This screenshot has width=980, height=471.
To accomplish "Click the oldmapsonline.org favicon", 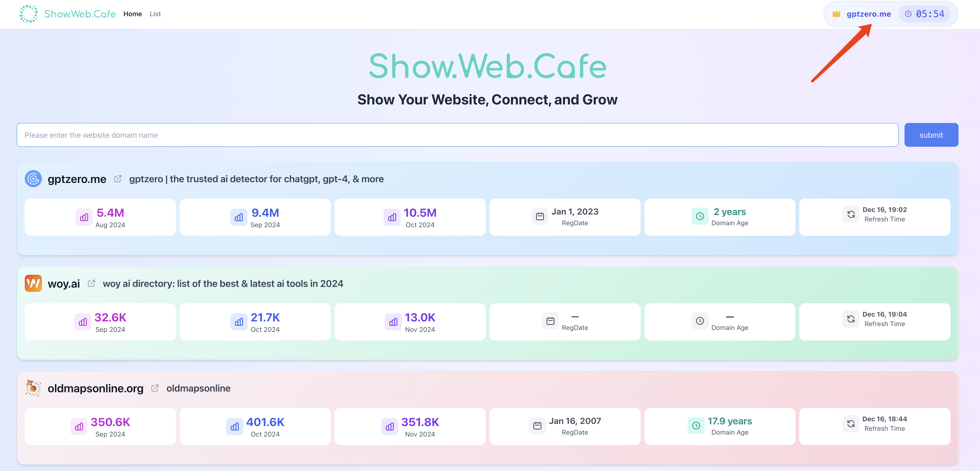I will click(x=33, y=388).
